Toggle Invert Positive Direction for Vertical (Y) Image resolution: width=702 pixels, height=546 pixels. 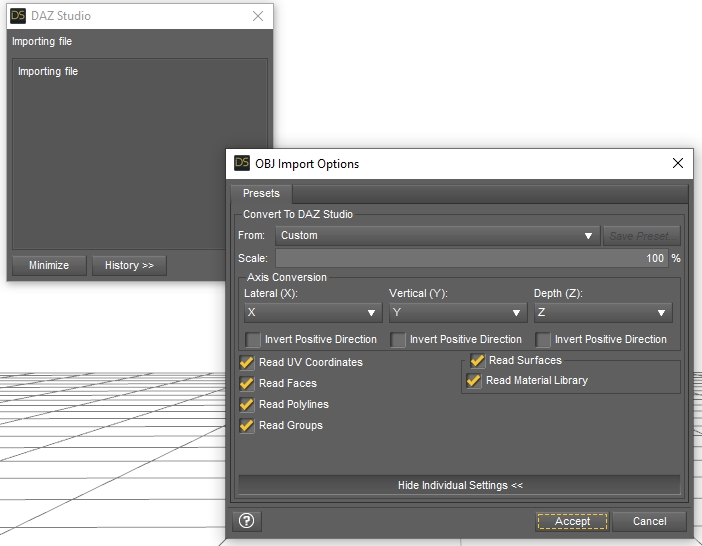coord(398,340)
